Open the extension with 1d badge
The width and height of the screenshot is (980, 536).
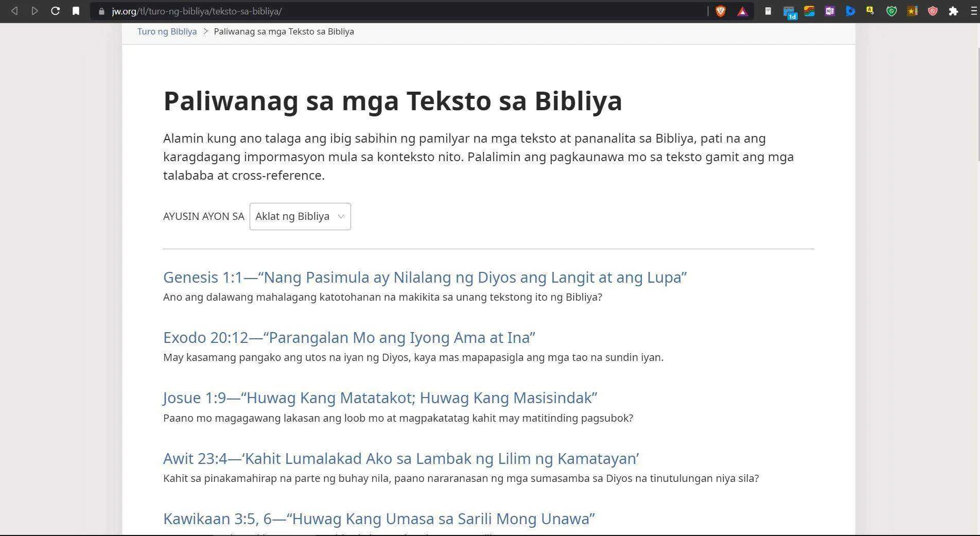tap(790, 12)
